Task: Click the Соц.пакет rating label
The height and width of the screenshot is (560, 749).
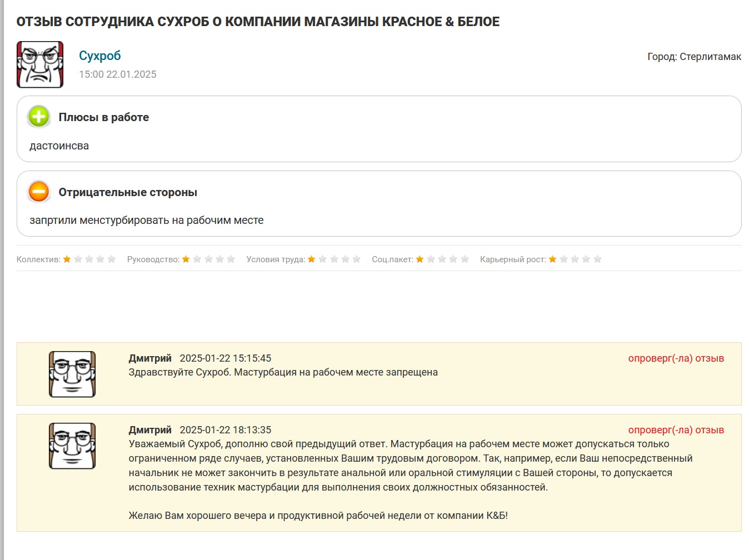Action: [x=393, y=259]
